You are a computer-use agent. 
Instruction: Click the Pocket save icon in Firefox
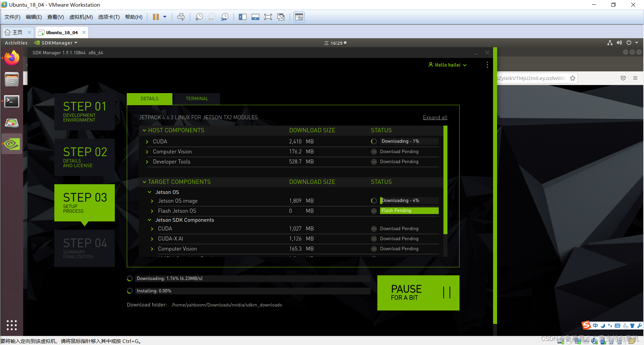623,78
